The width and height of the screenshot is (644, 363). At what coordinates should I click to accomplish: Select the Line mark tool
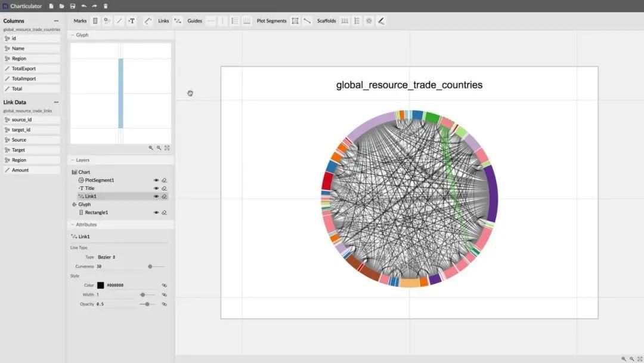click(x=119, y=21)
